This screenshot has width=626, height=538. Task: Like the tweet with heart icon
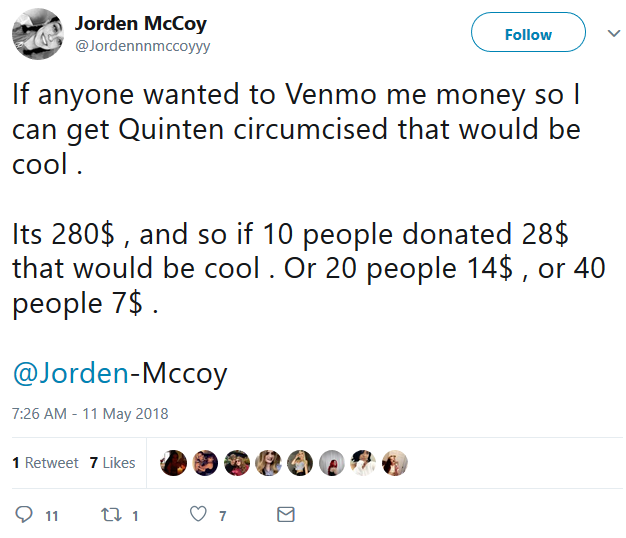click(198, 514)
